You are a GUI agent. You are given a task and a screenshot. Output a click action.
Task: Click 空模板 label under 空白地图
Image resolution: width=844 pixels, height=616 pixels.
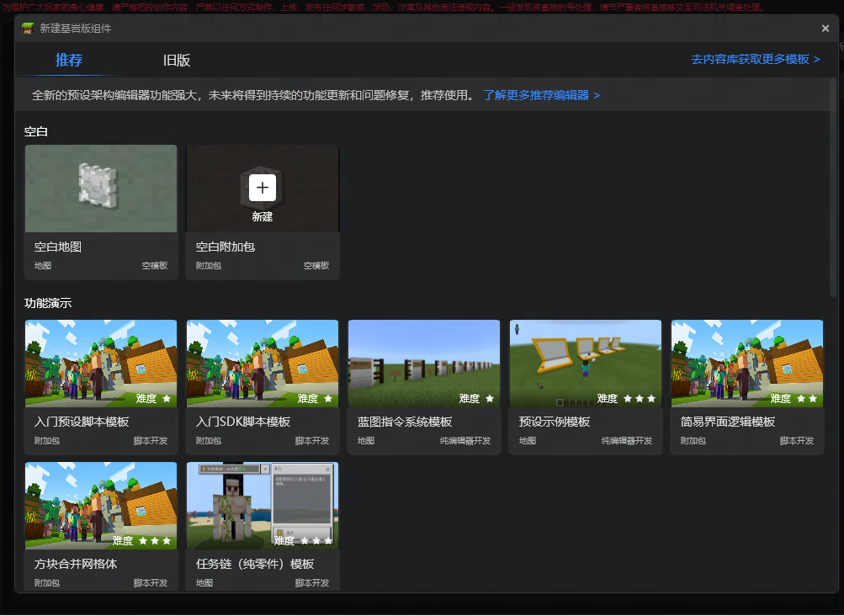(155, 265)
